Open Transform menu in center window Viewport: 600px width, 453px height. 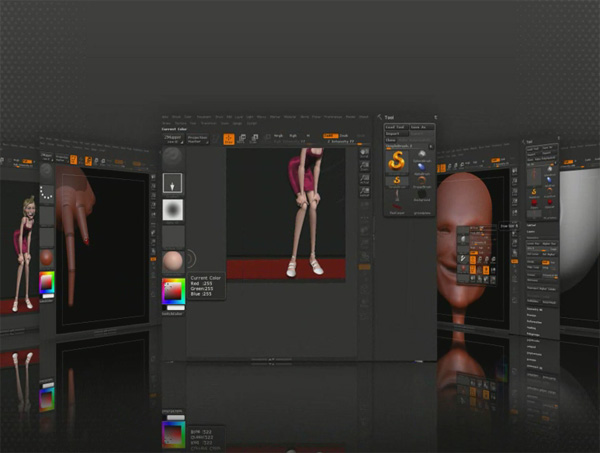coord(209,123)
